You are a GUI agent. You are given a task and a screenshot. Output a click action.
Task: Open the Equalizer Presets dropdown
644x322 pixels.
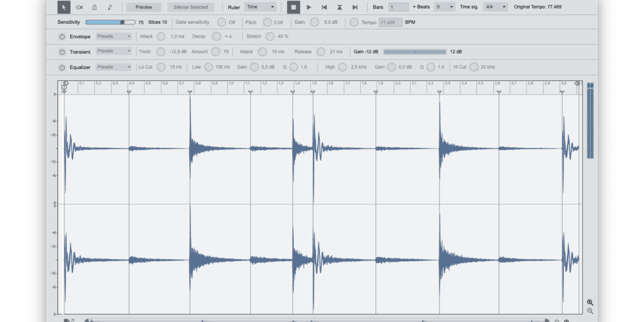click(x=114, y=67)
